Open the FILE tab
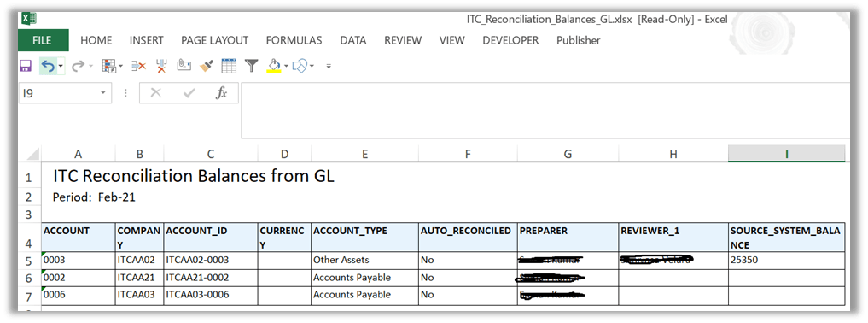This screenshot has height=323, width=868. tap(42, 40)
